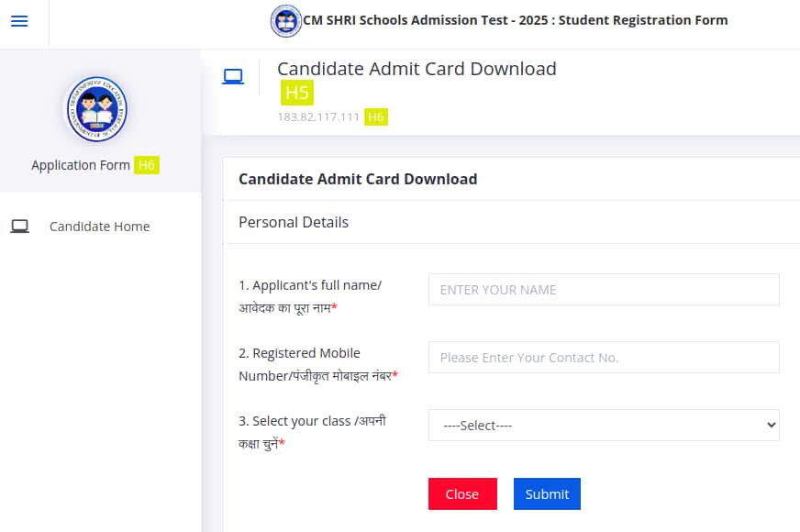Click the IP address 183.82.117.111 text
800x532 pixels.
[318, 116]
